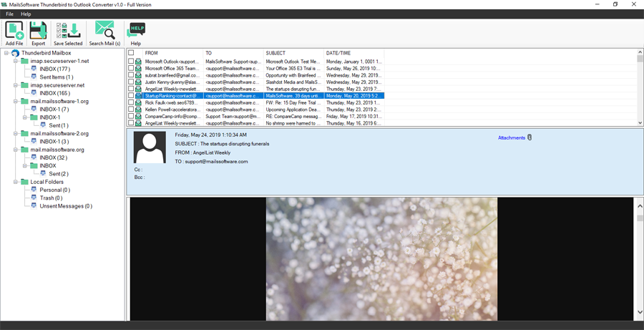Viewport: 644px width, 330px height.
Task: Collapse the imap.secureserver-1.net tree node
Action: pos(15,62)
